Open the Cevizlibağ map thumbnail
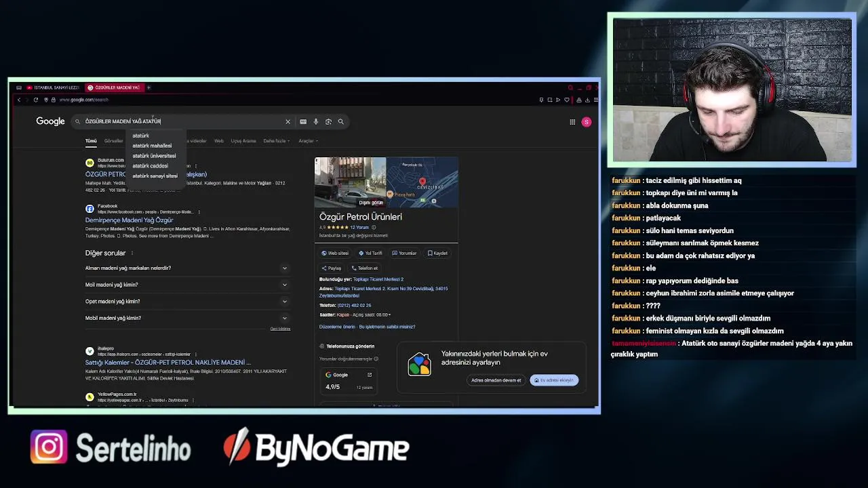The width and height of the screenshot is (868, 488). 422,182
